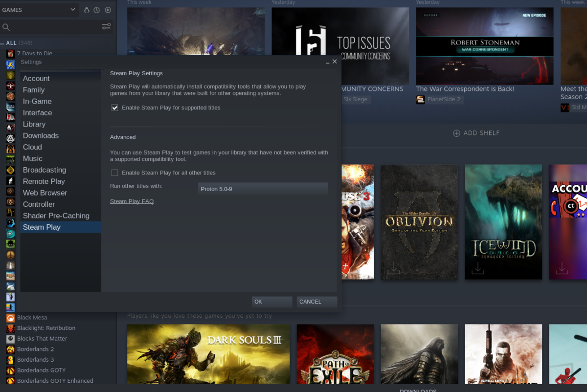Screen dimensions: 587x392
Task: Click the download arrow on Oblivion
Action: coord(393,268)
